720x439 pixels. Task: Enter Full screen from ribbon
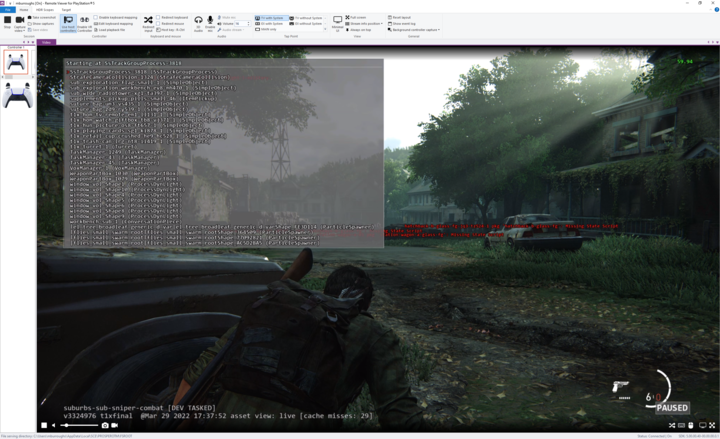(356, 17)
